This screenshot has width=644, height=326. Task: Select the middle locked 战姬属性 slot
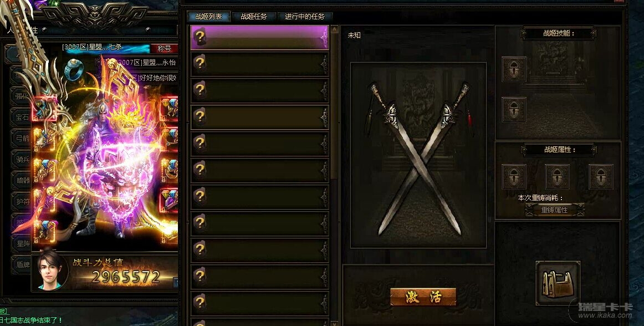click(x=558, y=177)
